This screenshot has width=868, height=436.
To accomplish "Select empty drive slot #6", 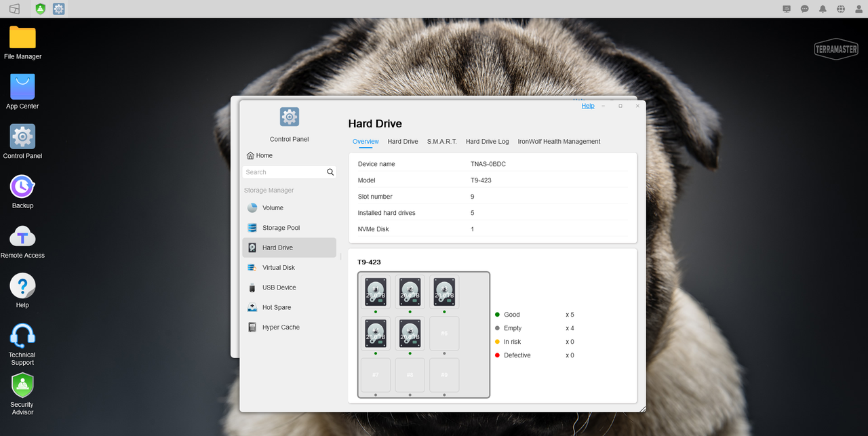I will click(x=444, y=333).
